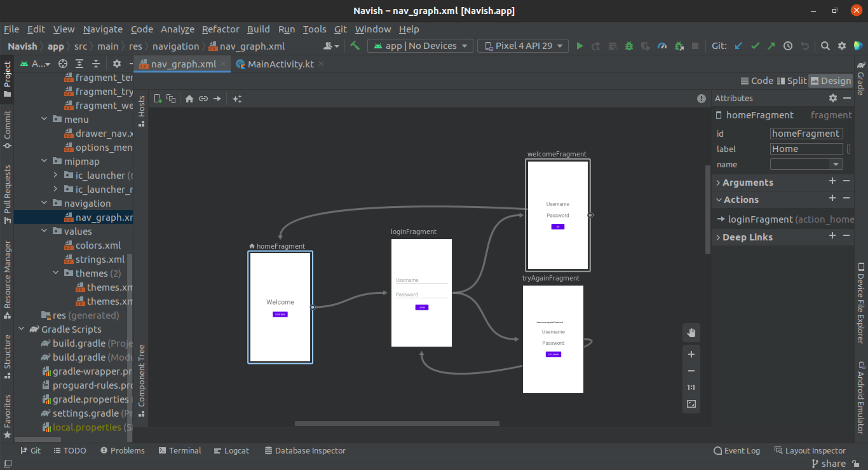
Task: Open IDE settings gear in the main toolbar
Action: click(842, 46)
